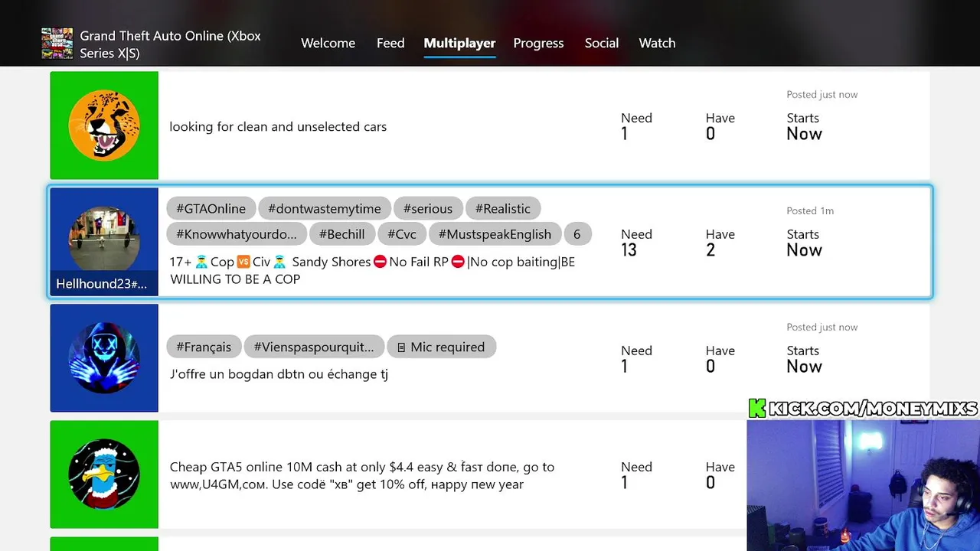Screen dimensions: 980x551
Task: Select the #Vienspaspourquit... tag
Action: click(314, 347)
